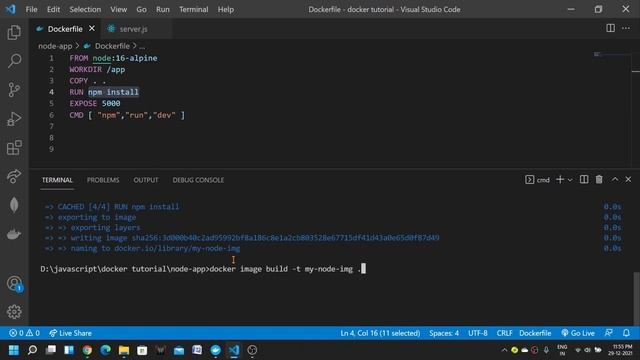Split the terminal

point(584,180)
